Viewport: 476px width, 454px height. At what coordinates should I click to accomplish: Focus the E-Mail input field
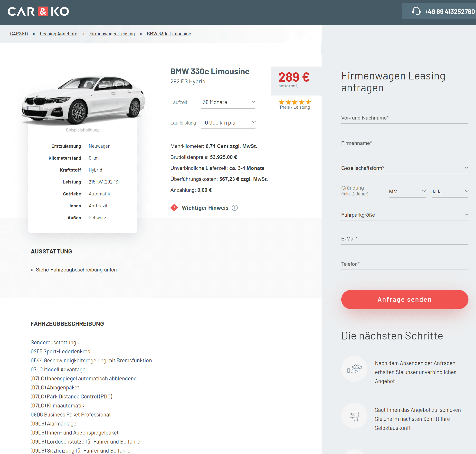tap(405, 239)
